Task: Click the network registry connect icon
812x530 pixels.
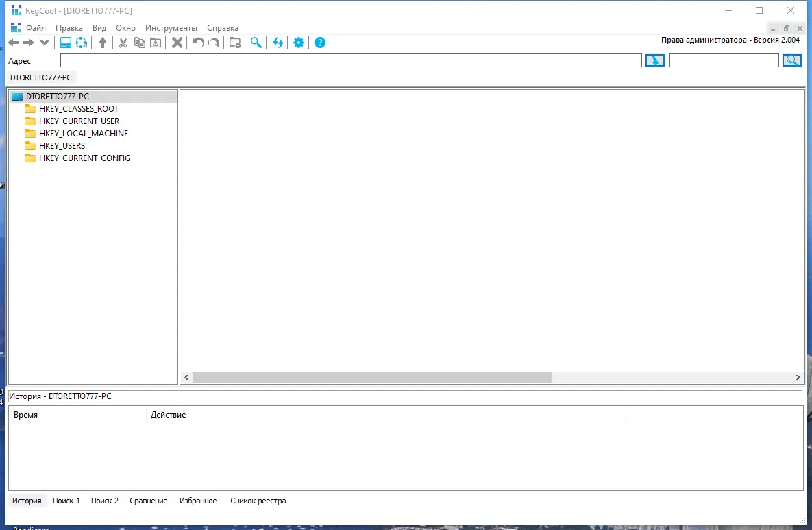Action: [x=82, y=43]
